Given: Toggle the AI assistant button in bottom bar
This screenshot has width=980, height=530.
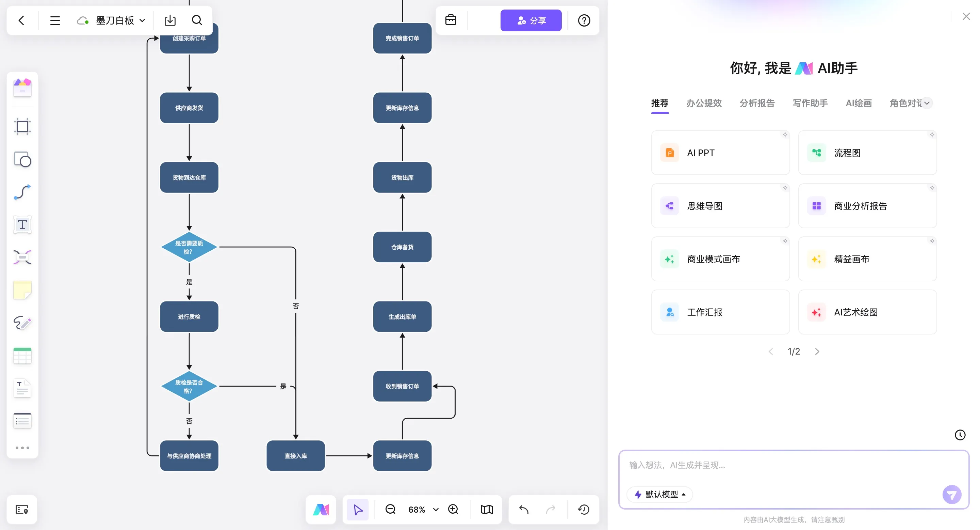Looking at the screenshot, I should pyautogui.click(x=321, y=510).
